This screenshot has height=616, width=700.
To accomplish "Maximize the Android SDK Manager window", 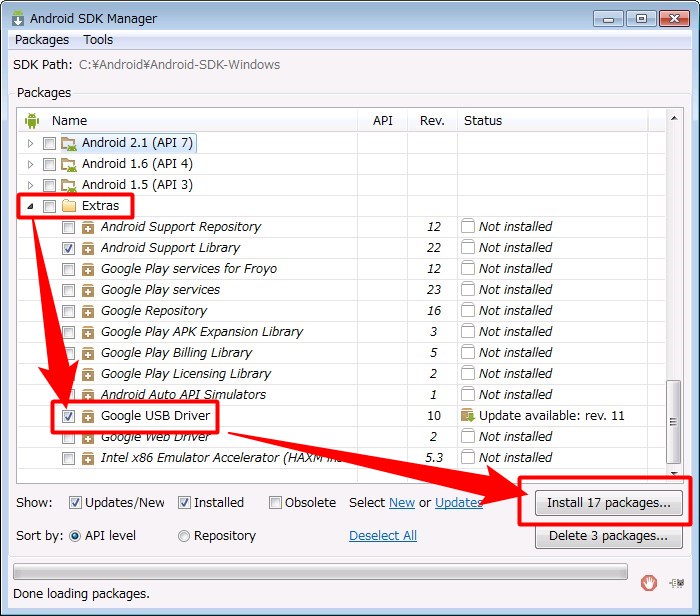I will pos(641,19).
